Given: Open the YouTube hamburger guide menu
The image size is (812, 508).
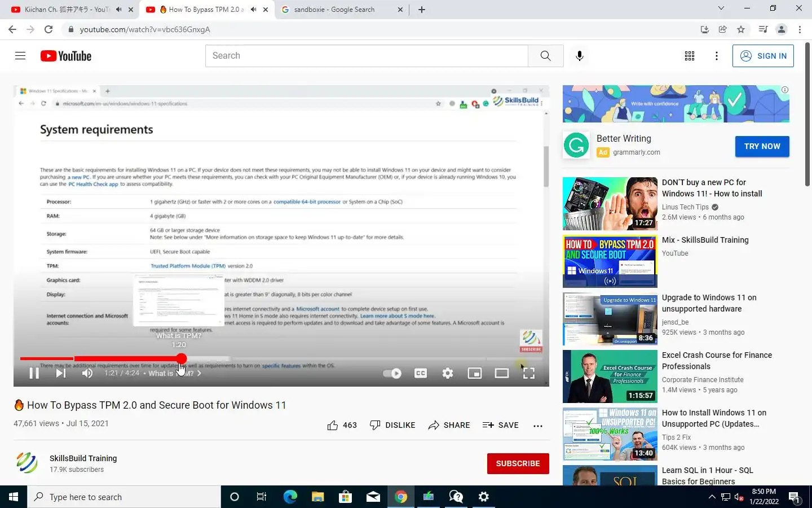Looking at the screenshot, I should [20, 56].
